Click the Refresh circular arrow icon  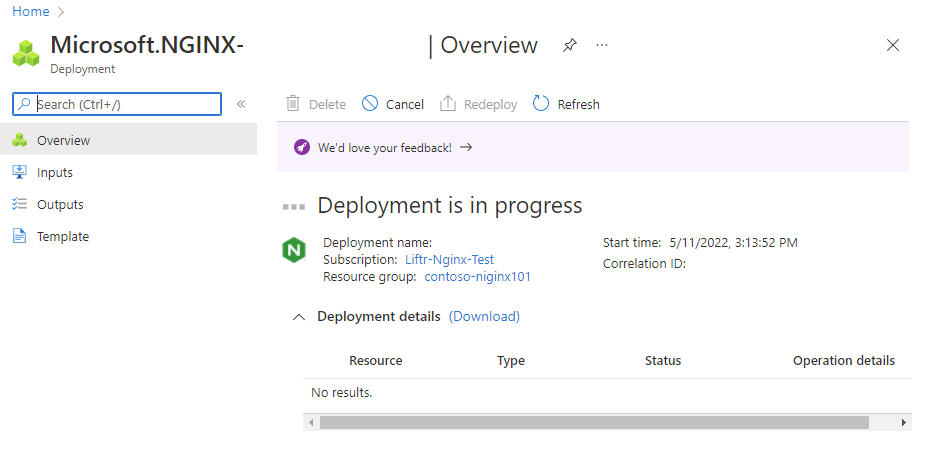[x=541, y=104]
